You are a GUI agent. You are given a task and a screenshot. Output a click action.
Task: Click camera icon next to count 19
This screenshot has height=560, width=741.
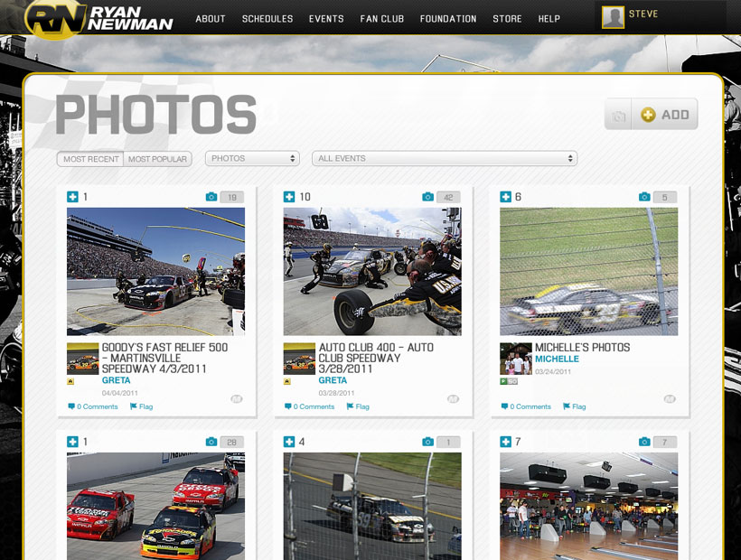coord(211,197)
